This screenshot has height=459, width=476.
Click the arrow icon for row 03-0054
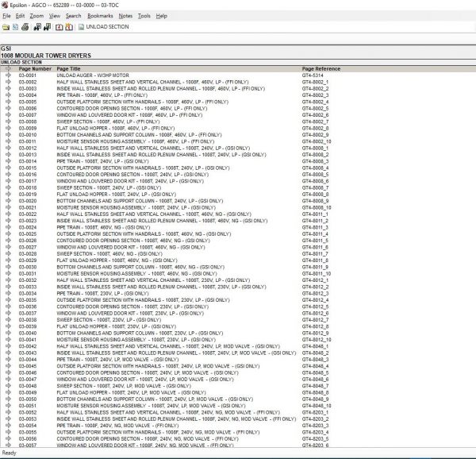tap(8, 426)
